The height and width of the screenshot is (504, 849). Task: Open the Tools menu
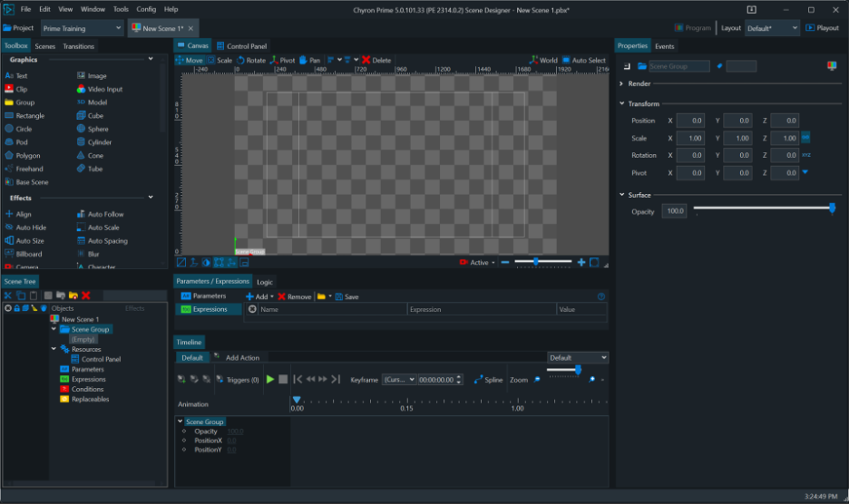click(121, 9)
